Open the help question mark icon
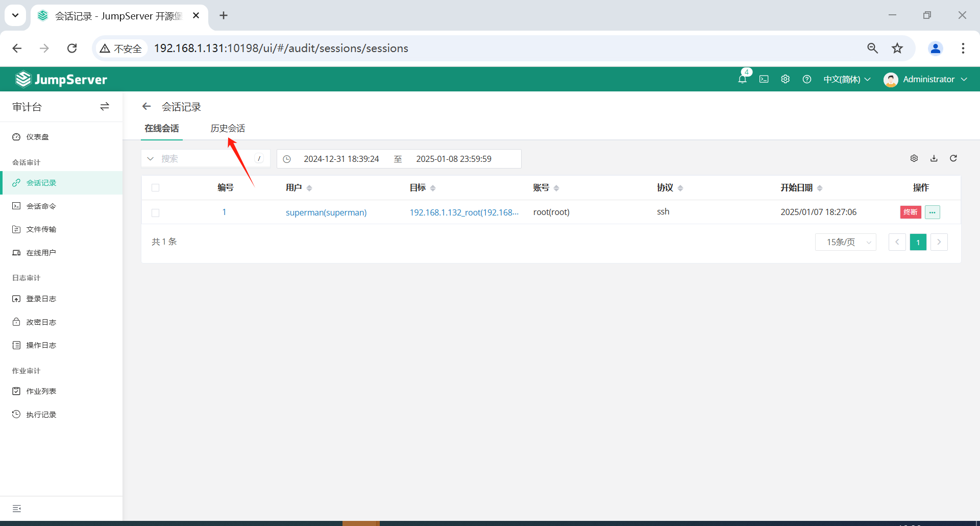This screenshot has height=526, width=980. [807, 79]
